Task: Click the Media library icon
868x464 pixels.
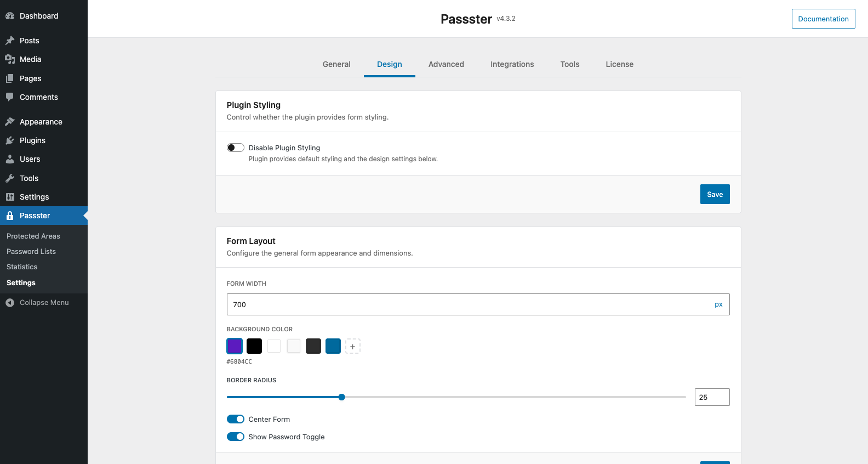Action: [10, 59]
